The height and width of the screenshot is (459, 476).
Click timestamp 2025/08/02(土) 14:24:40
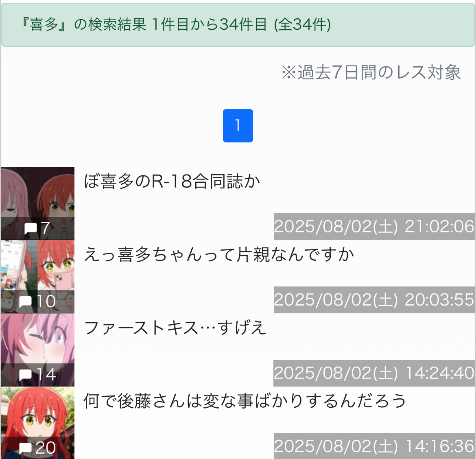pyautogui.click(x=374, y=373)
